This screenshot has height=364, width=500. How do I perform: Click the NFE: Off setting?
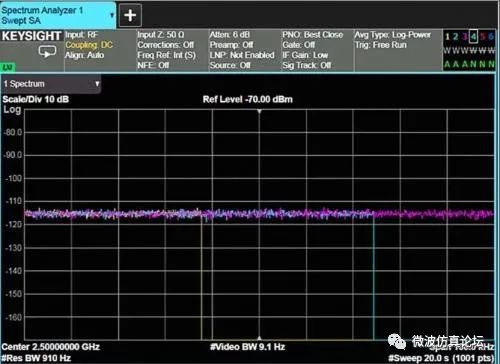click(153, 65)
